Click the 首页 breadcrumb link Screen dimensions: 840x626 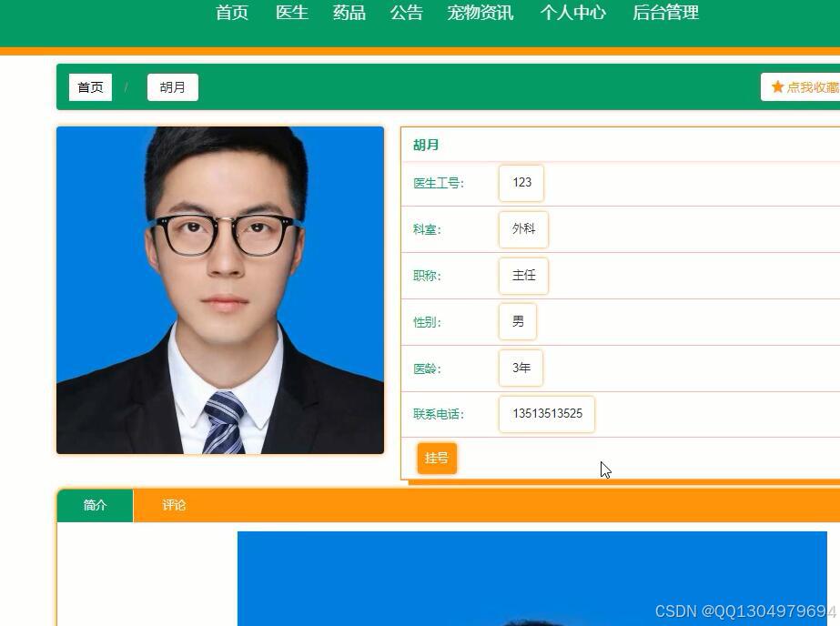[x=89, y=86]
